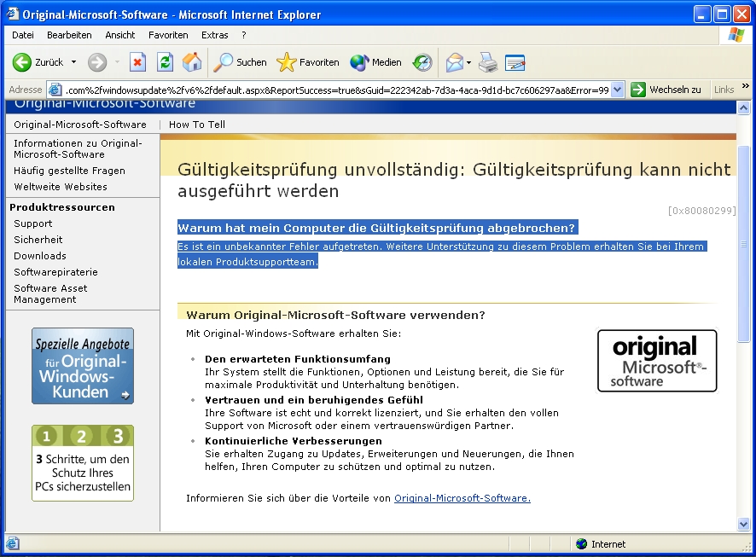Open the Suchen search tool
Viewport: 756px width, 557px height.
pos(240,62)
